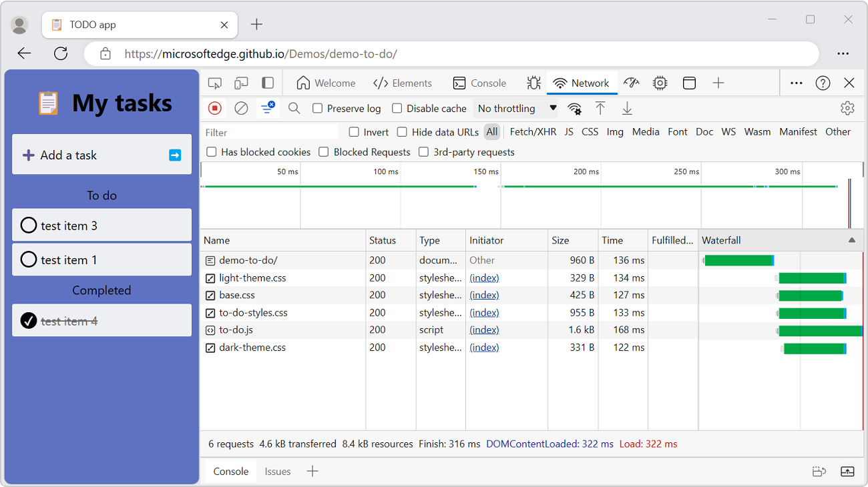Enable the Disable cache checkbox

coord(397,108)
